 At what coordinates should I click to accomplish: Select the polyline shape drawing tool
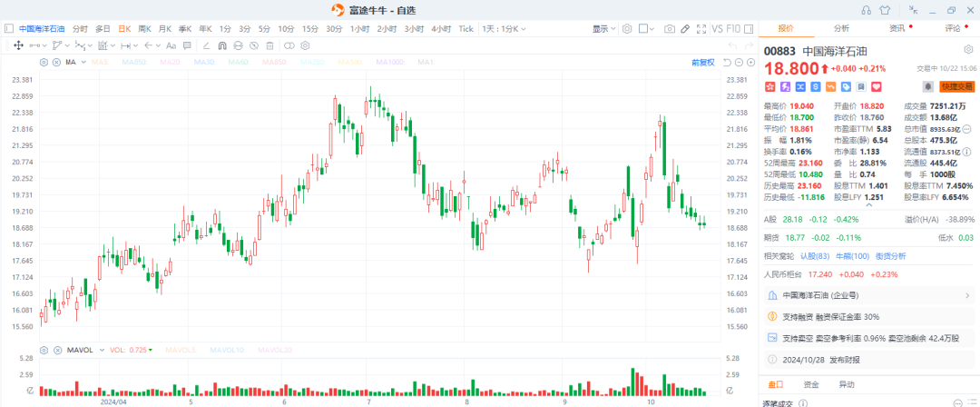57,45
